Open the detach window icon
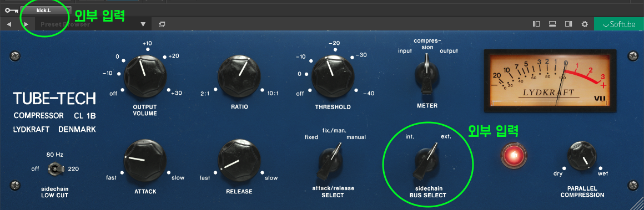Viewport: 644px width, 210px height. click(x=162, y=24)
